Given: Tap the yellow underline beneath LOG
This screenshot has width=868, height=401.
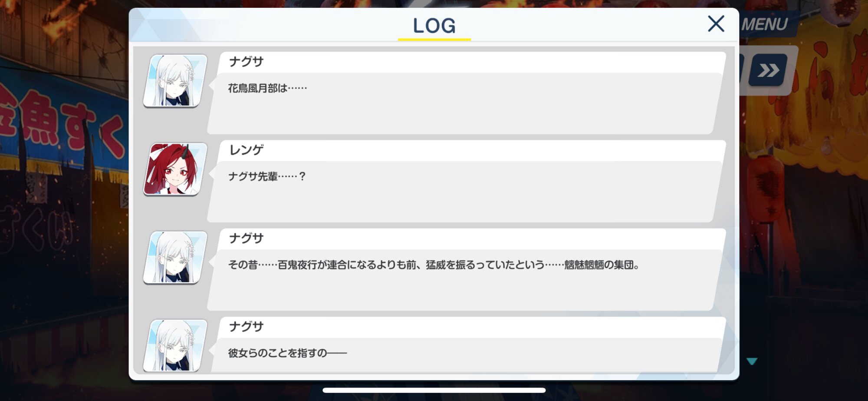Looking at the screenshot, I should click(434, 40).
